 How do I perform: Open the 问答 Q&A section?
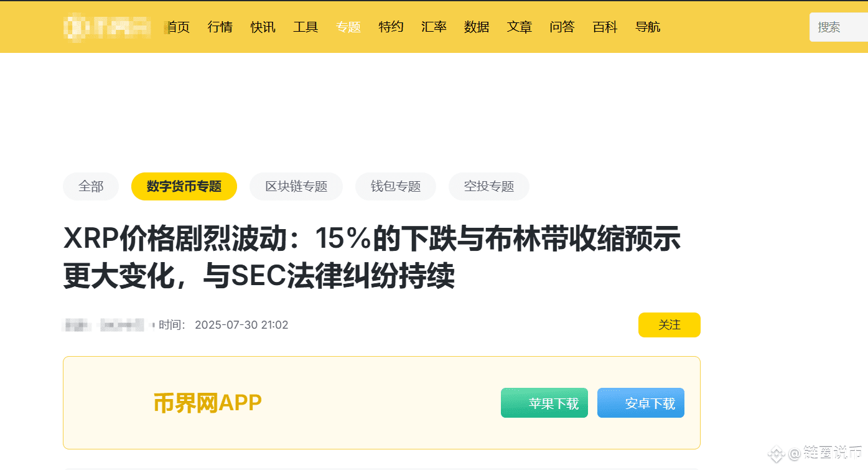coord(562,27)
